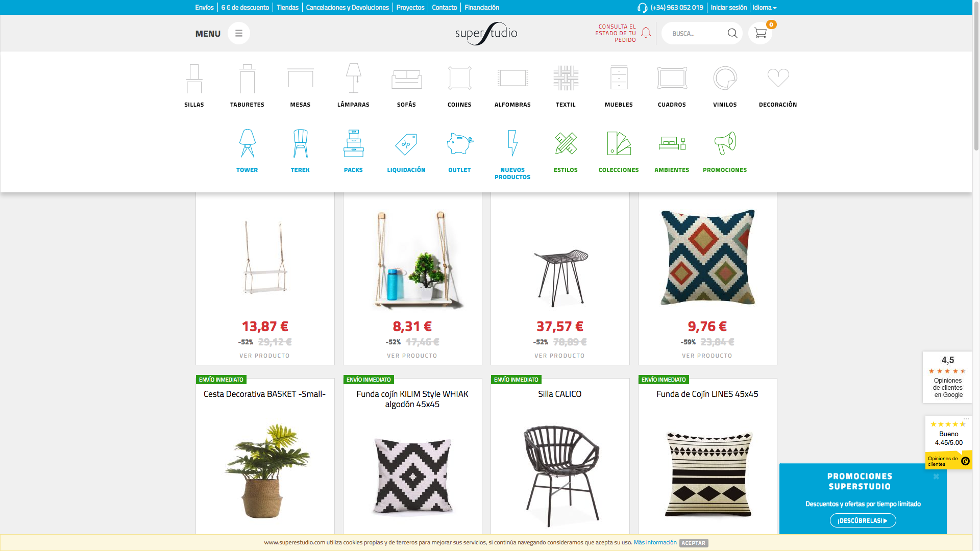980x551 pixels.
Task: Click the Silla CALICO product thumbnail
Action: [559, 471]
